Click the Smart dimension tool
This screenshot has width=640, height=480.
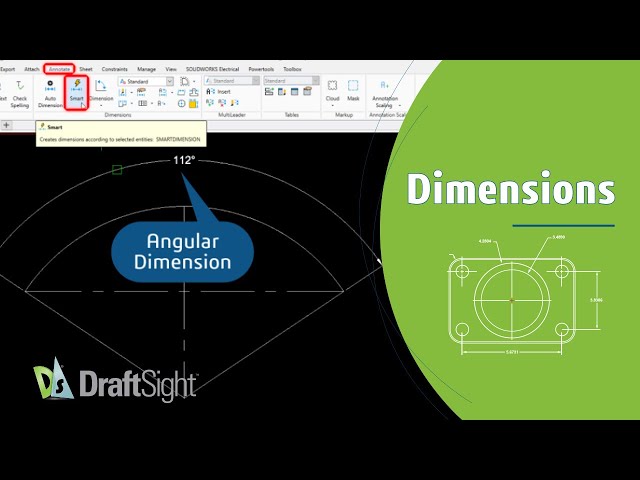coord(76,91)
